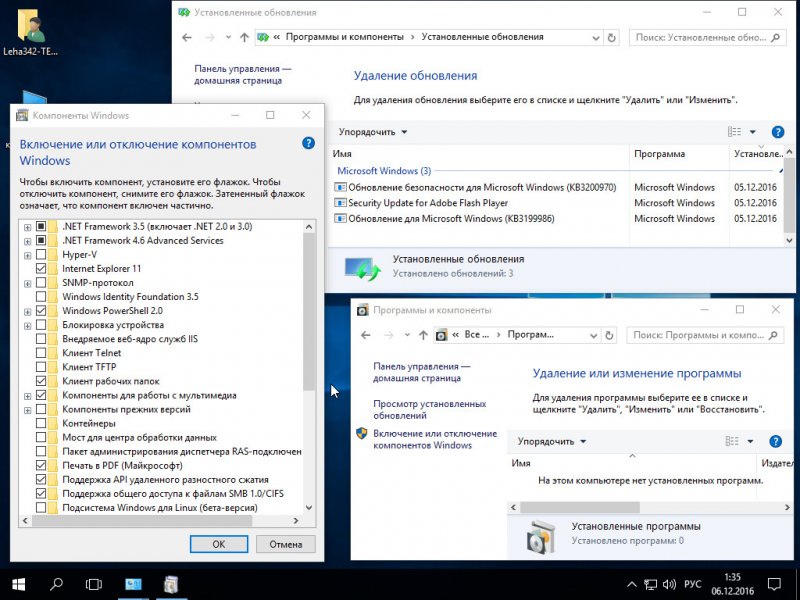Go up one level in Programs and Features window
This screenshot has width=800, height=600.
click(423, 335)
